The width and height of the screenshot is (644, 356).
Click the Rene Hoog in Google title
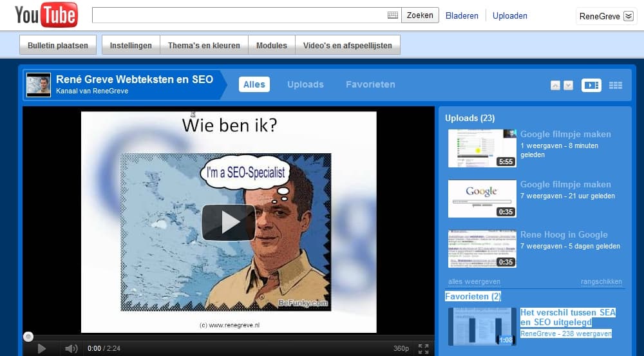[x=564, y=234]
